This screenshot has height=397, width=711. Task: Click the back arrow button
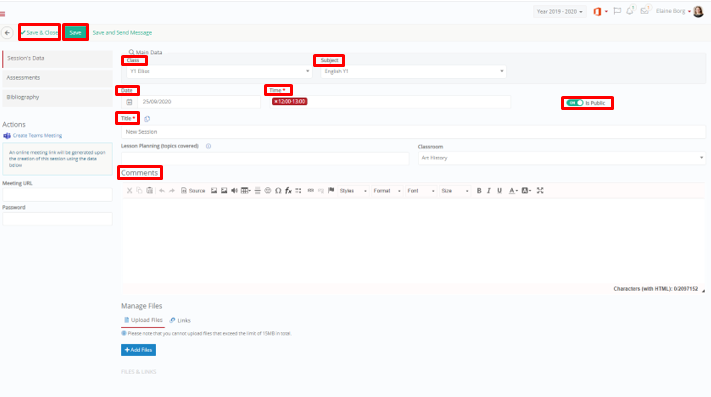pyautogui.click(x=7, y=33)
